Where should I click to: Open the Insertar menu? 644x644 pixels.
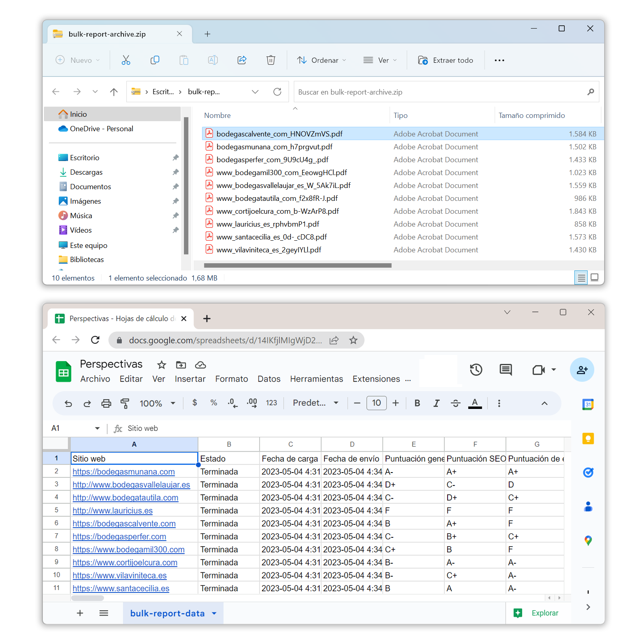190,379
